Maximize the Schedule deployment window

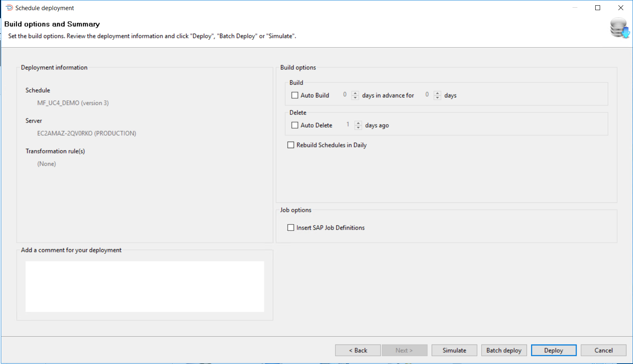[598, 8]
